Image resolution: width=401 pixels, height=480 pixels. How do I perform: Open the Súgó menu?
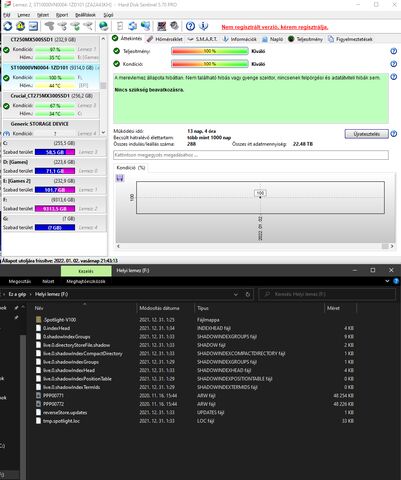point(108,15)
